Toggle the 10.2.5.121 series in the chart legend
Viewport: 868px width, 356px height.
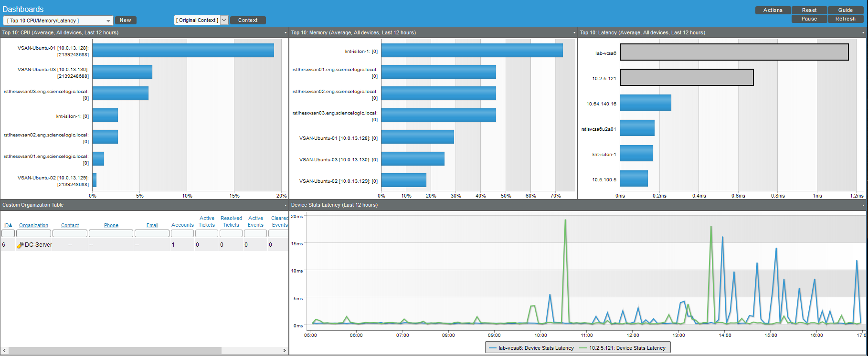[x=623, y=348]
